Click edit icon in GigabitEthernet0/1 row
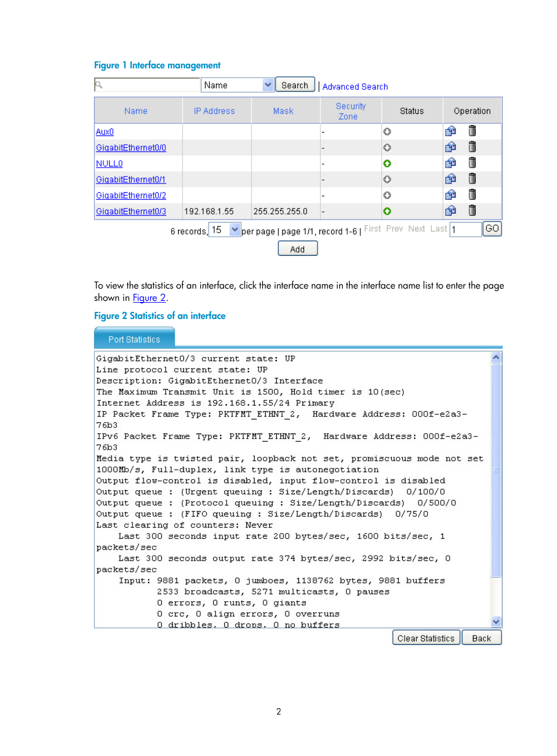 pyautogui.click(x=450, y=179)
